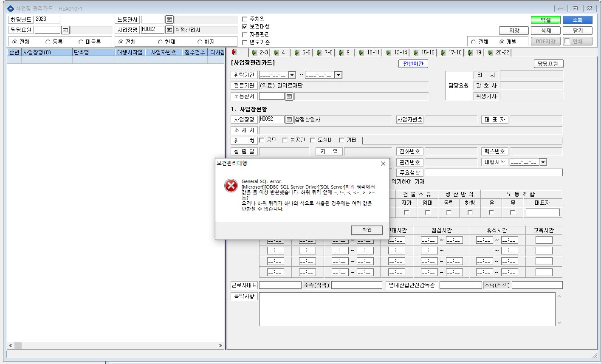Open lookup icon next to 담당요원 field
This screenshot has height=364, width=601.
(x=65, y=30)
